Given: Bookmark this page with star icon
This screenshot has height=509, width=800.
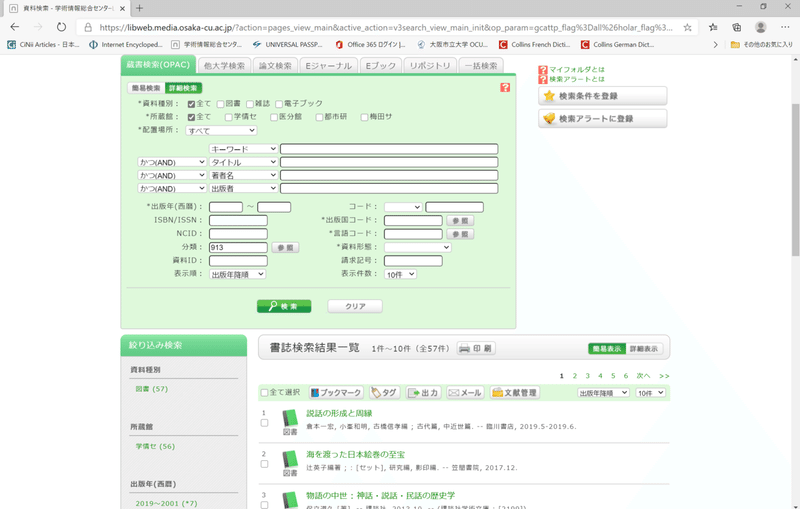Looking at the screenshot, I should [x=687, y=28].
